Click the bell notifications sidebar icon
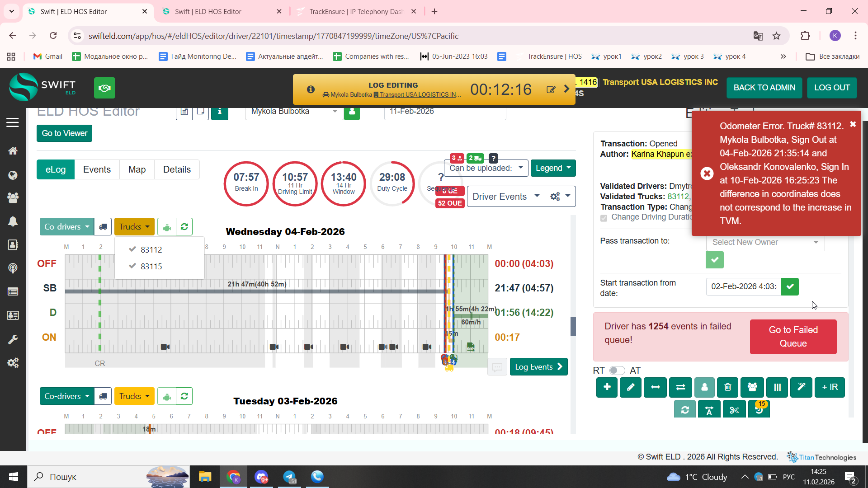The width and height of the screenshot is (868, 488). click(13, 221)
